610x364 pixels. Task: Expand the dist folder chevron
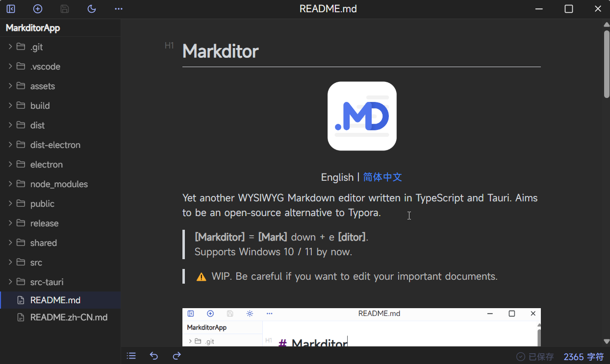10,125
